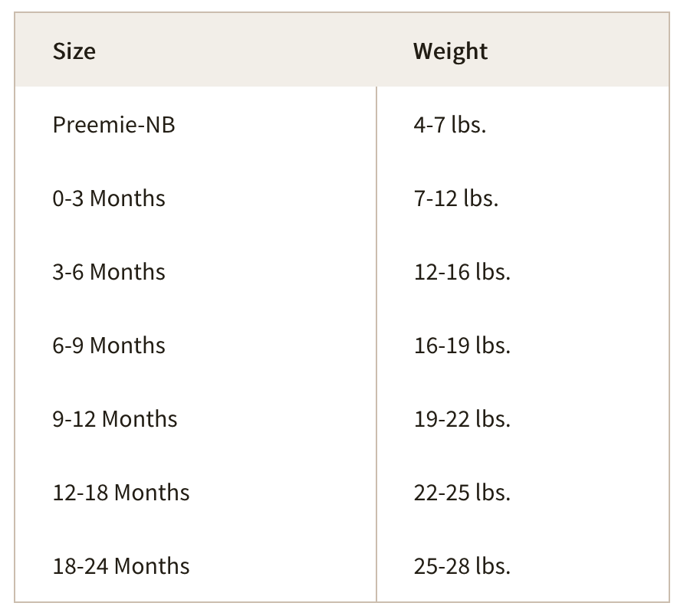Image resolution: width=687 pixels, height=616 pixels.
Task: Click the Size column header
Action: [74, 51]
